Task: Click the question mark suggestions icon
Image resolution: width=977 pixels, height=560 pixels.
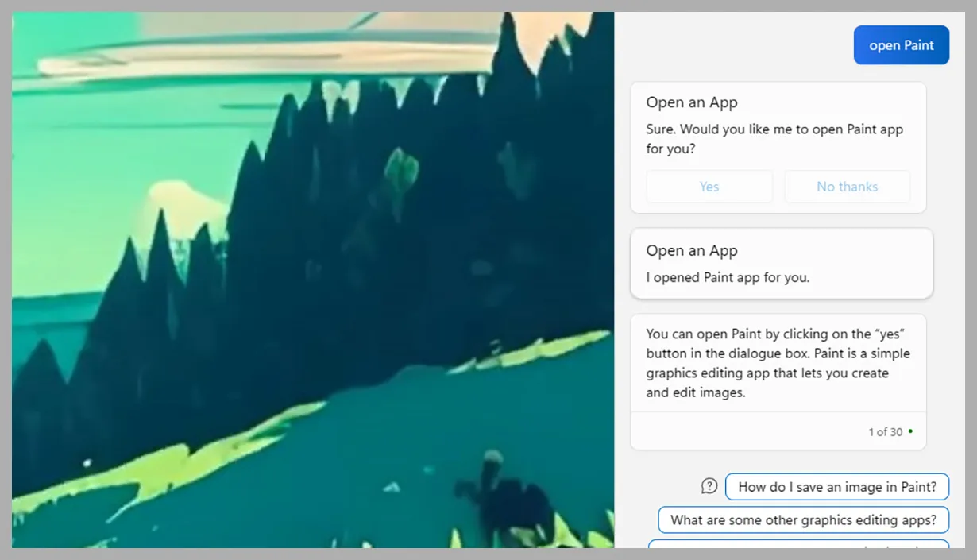Action: (709, 486)
